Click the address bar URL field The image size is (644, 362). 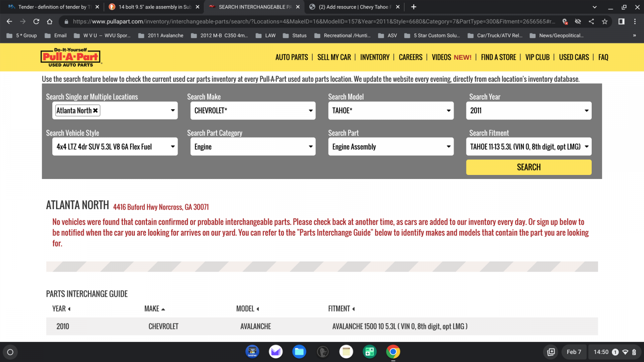click(x=314, y=21)
